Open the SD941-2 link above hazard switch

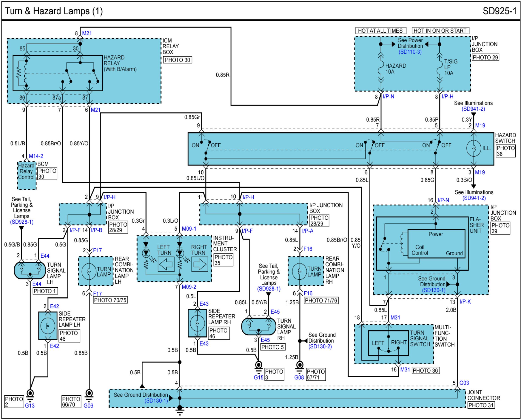[x=473, y=109]
